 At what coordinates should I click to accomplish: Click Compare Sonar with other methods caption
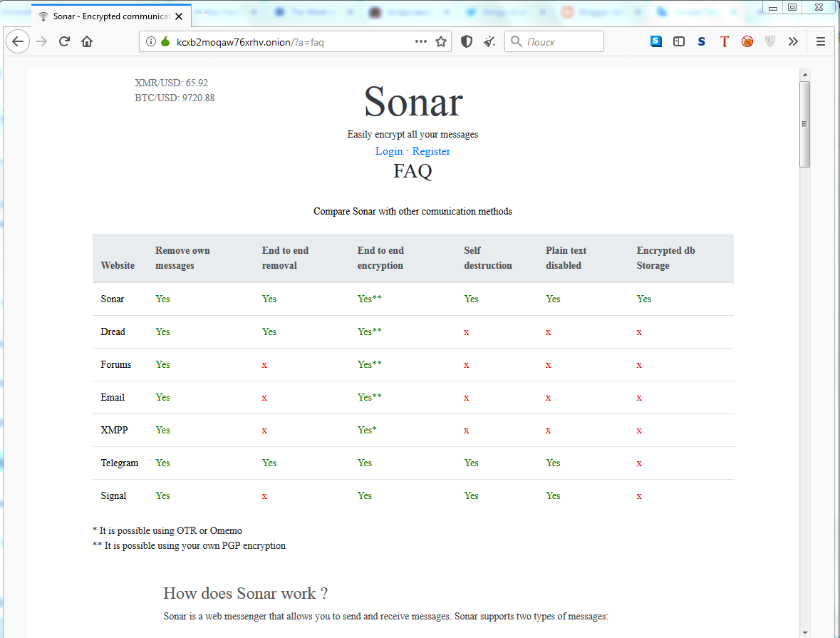(413, 211)
